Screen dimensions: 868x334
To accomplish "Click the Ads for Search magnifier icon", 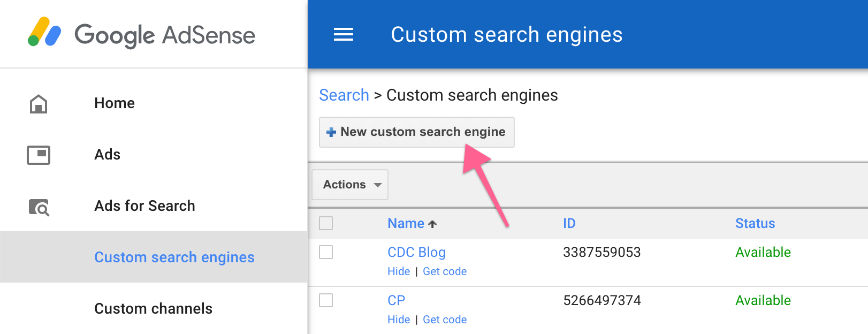I will pyautogui.click(x=39, y=207).
